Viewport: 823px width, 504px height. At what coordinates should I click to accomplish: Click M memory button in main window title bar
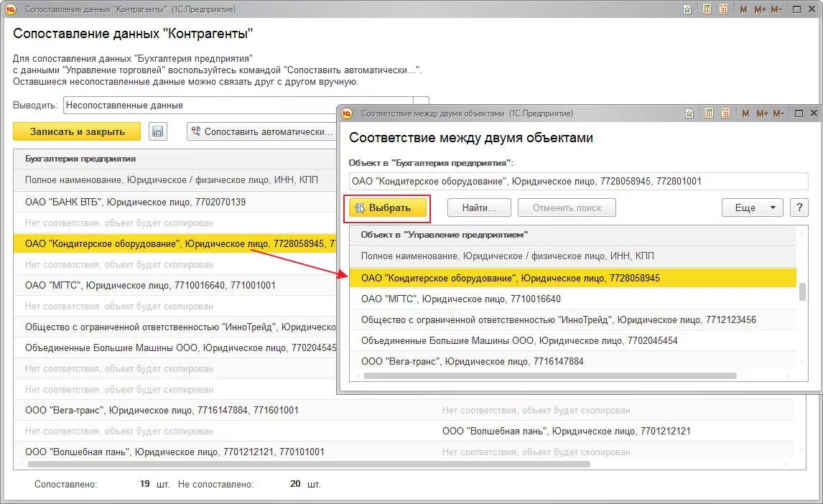pyautogui.click(x=743, y=9)
